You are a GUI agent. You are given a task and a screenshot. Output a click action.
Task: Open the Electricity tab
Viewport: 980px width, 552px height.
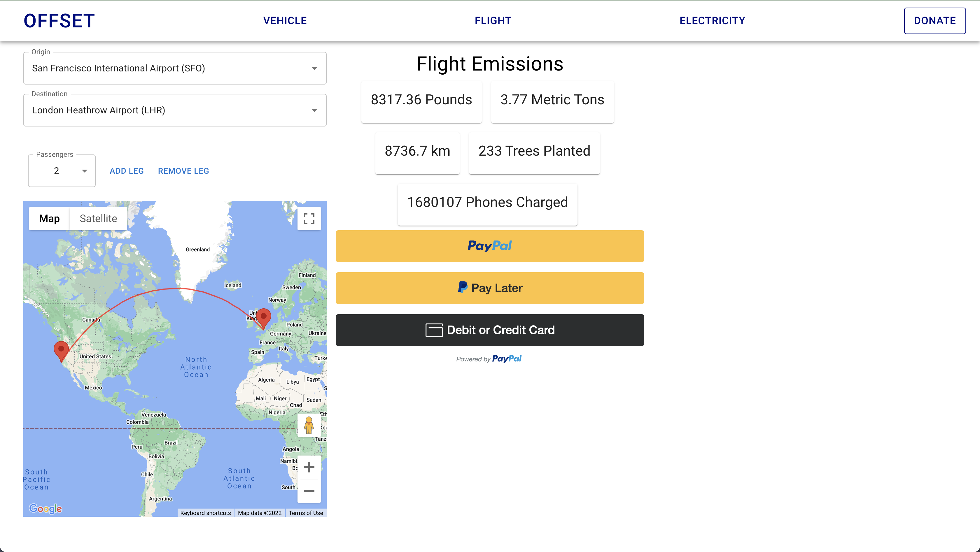click(712, 20)
